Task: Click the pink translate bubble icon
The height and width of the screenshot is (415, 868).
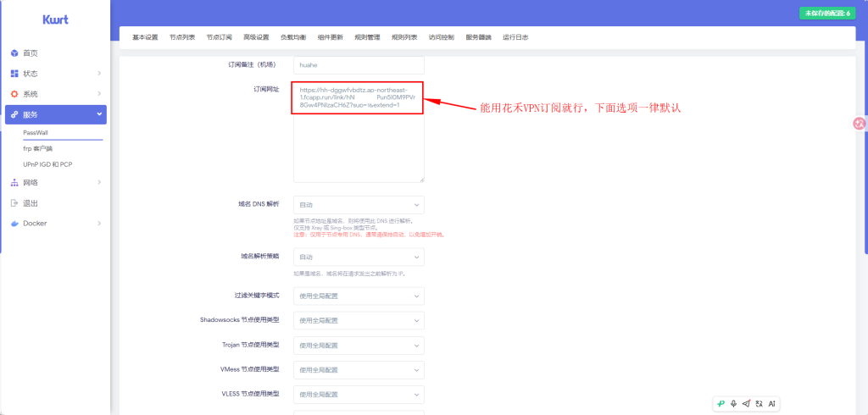Action: pyautogui.click(x=860, y=124)
